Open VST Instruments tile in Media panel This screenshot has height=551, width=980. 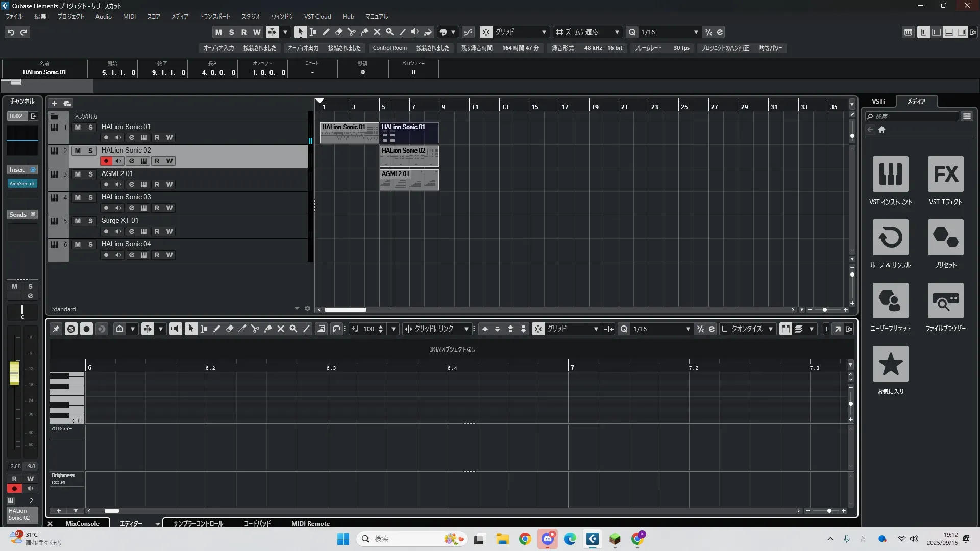[x=890, y=174]
